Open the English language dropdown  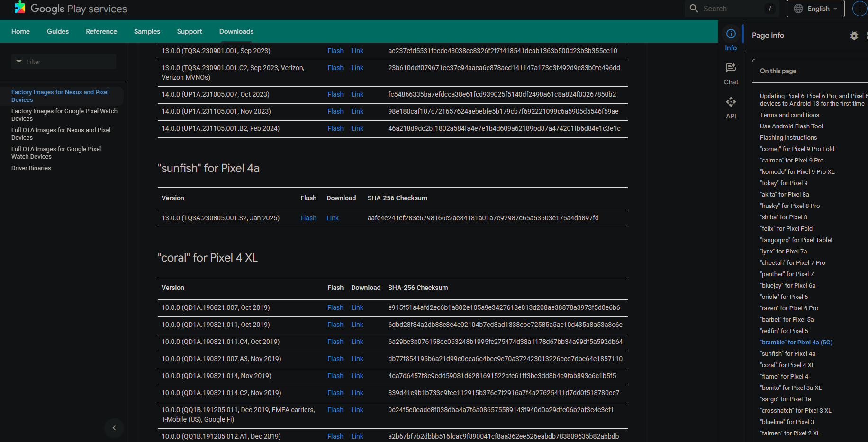(x=815, y=9)
